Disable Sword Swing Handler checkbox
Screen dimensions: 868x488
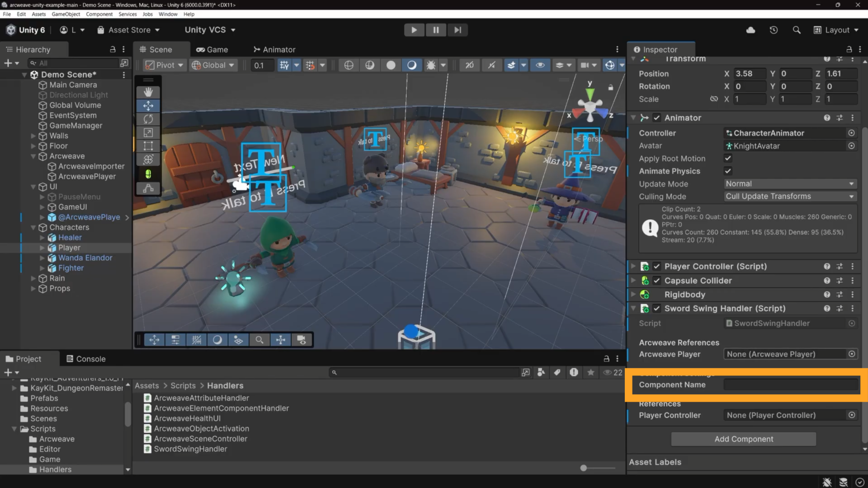(656, 308)
